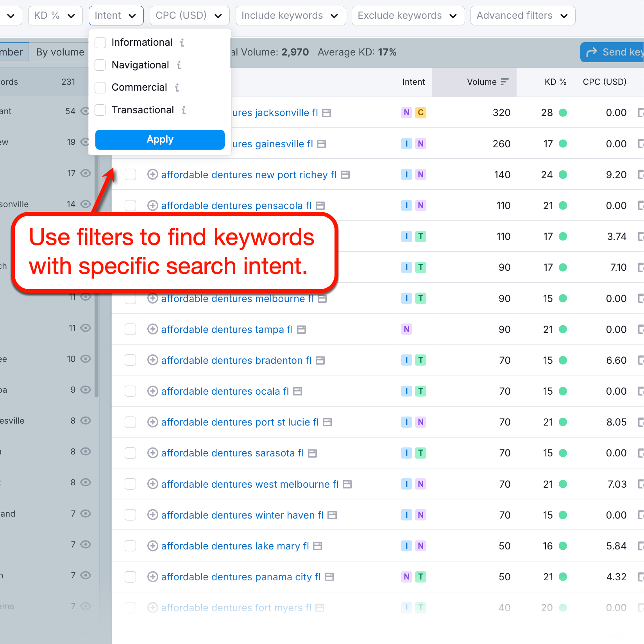
Task: Expand the Advanced filters dropdown
Action: click(x=522, y=16)
